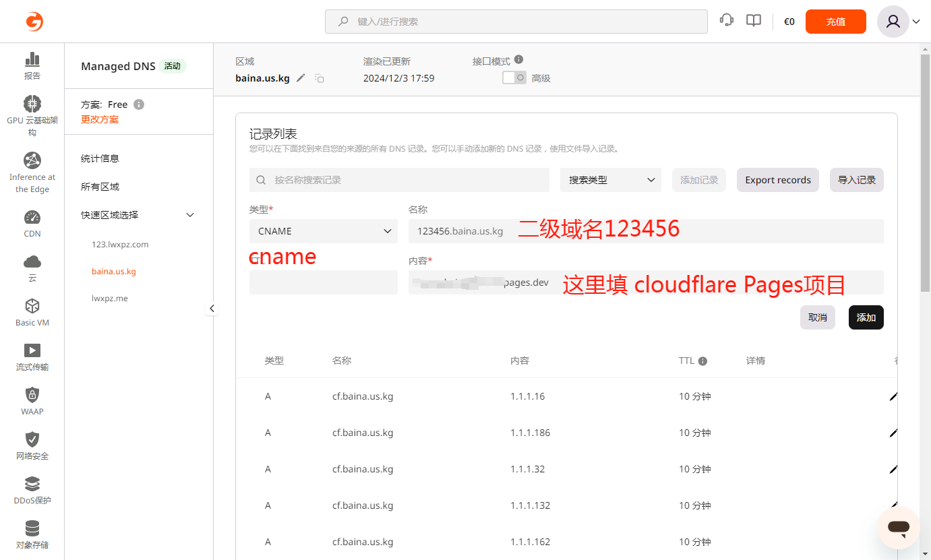Click the pencil icon beside baina.us.kg zone
Image resolution: width=931 pixels, height=560 pixels.
click(301, 78)
